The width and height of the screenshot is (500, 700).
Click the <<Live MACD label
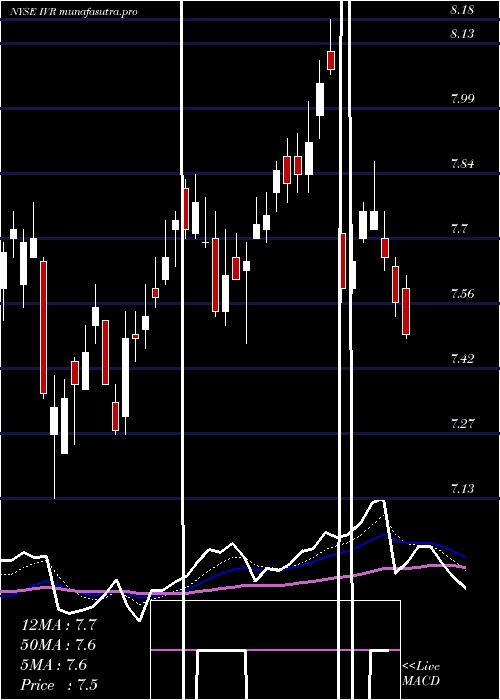pyautogui.click(x=421, y=673)
